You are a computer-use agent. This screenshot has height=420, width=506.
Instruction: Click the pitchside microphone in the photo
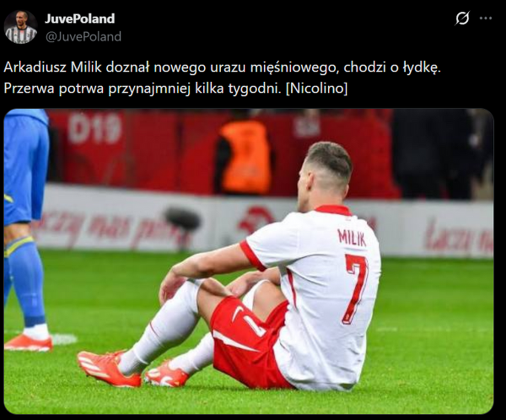pos(182,219)
